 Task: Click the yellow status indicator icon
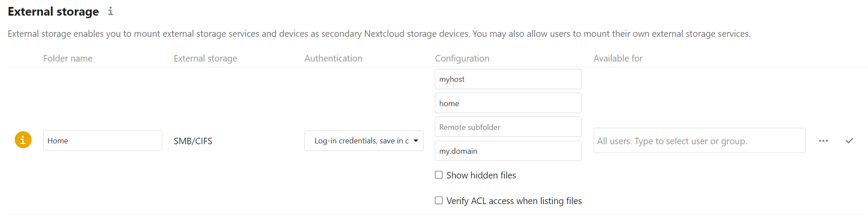tap(23, 140)
